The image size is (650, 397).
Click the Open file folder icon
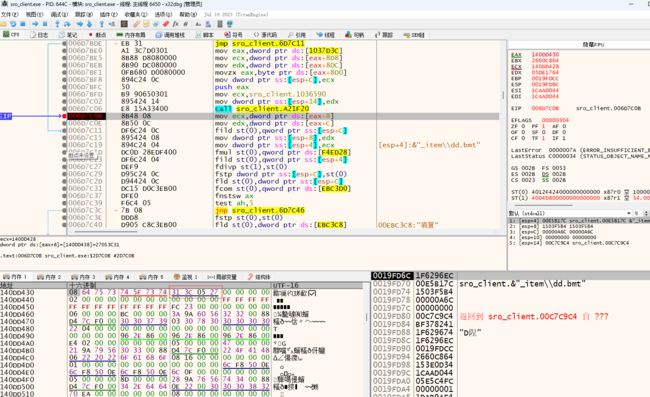click(x=3, y=24)
